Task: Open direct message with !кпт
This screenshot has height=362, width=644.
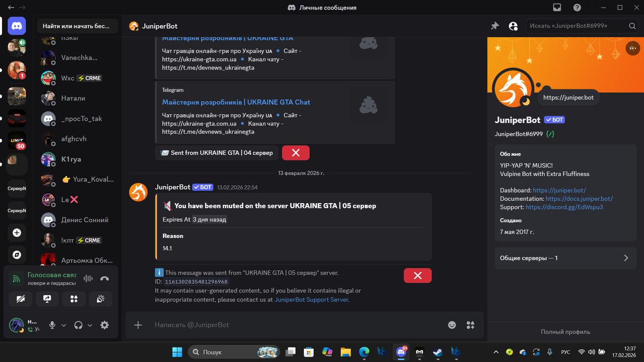Action: 77,240
